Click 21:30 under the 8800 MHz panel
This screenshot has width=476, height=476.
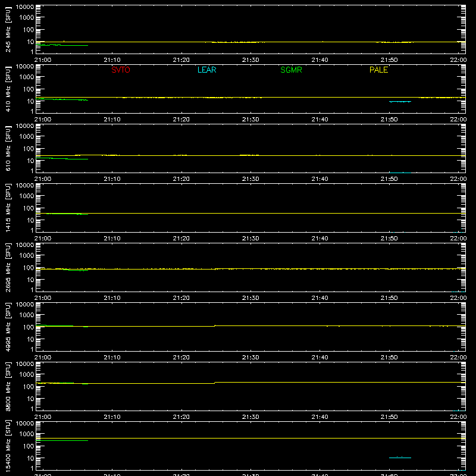tap(250, 417)
